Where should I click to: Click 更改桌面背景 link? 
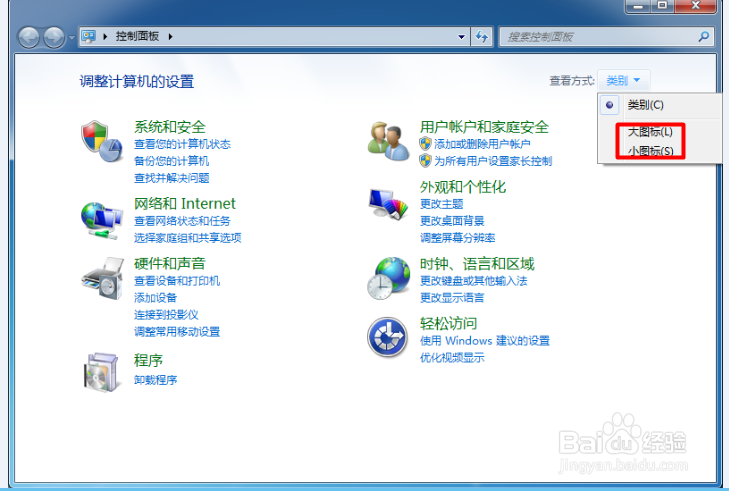[452, 221]
